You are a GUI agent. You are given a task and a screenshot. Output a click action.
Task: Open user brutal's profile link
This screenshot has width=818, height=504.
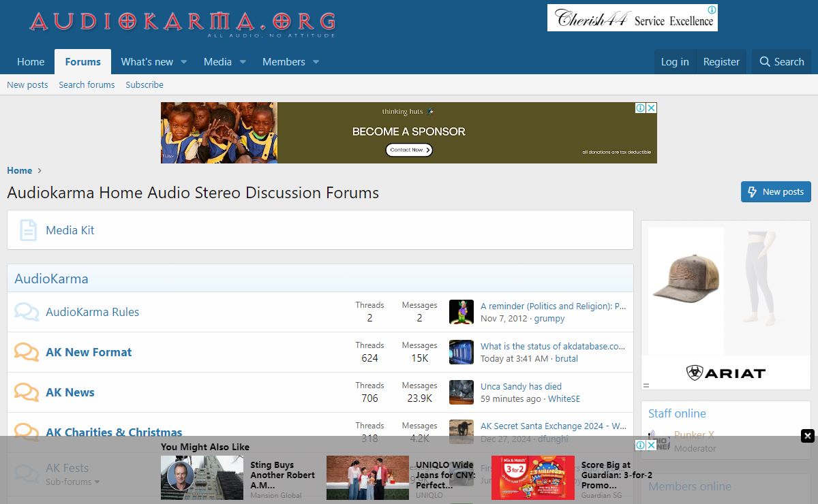coord(566,358)
